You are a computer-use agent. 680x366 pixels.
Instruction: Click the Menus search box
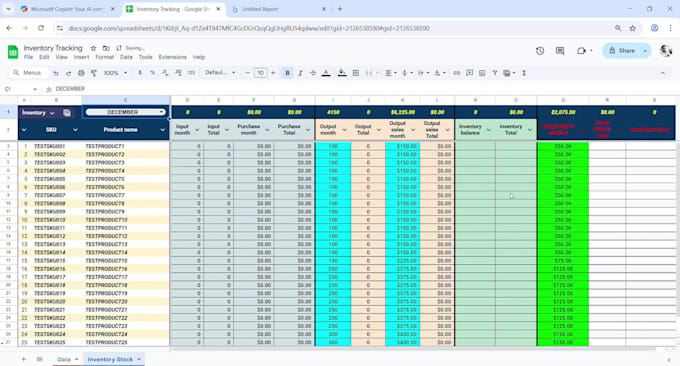point(28,73)
